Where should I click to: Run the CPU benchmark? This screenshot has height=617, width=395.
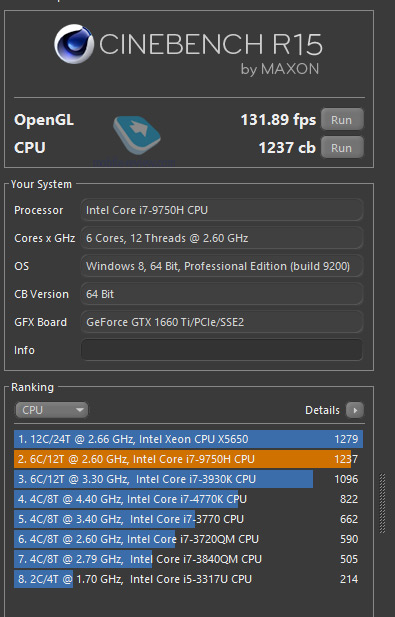point(342,148)
